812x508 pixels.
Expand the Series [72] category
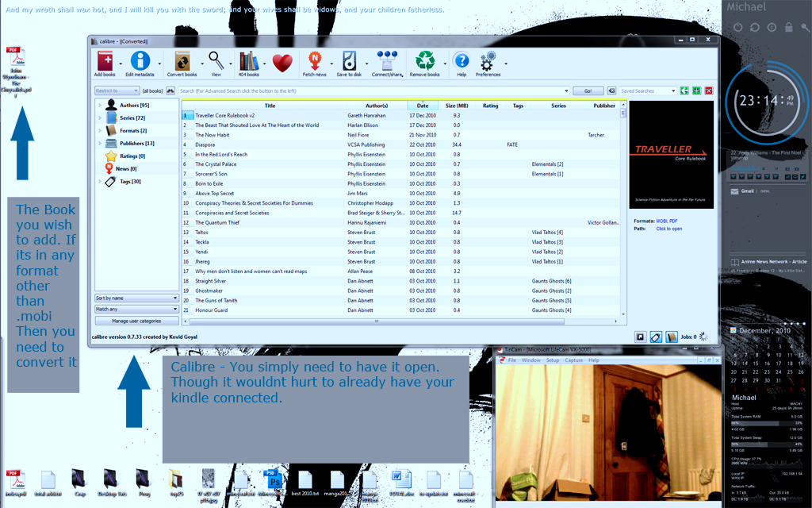(100, 117)
